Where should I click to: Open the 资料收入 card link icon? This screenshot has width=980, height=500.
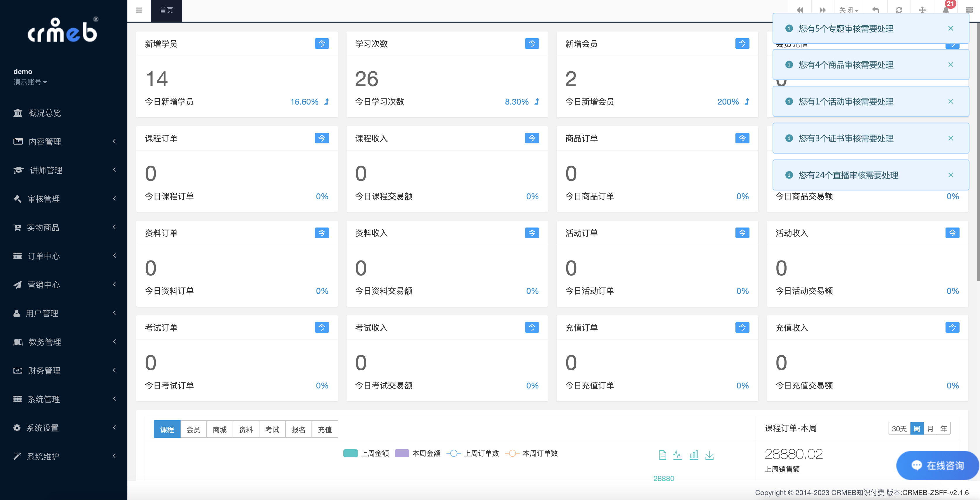click(532, 233)
